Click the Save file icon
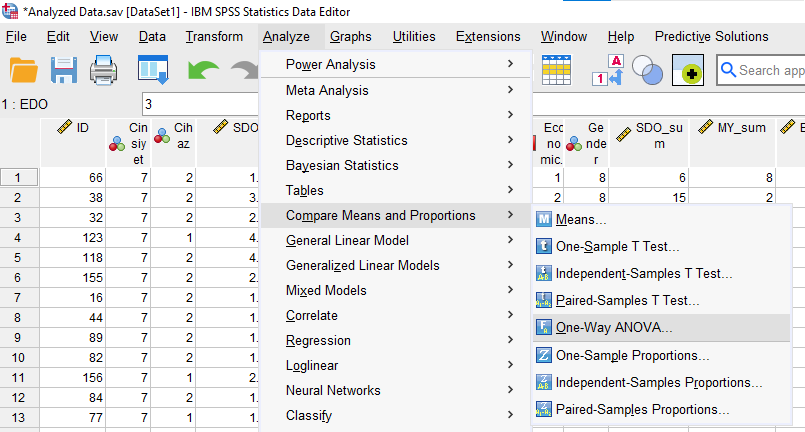This screenshot has height=432, width=805. pyautogui.click(x=64, y=71)
